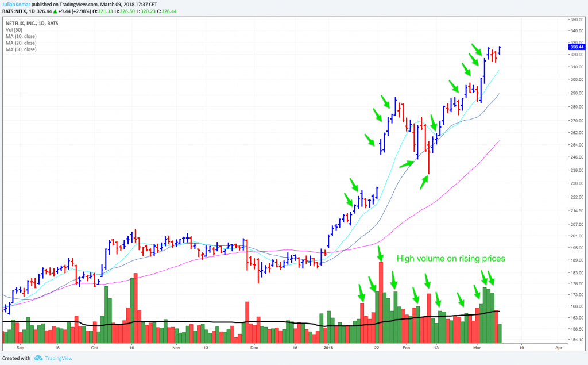Screen dimensions: 588x365
Task: Click the Feb label on the time axis
Action: click(x=407, y=348)
